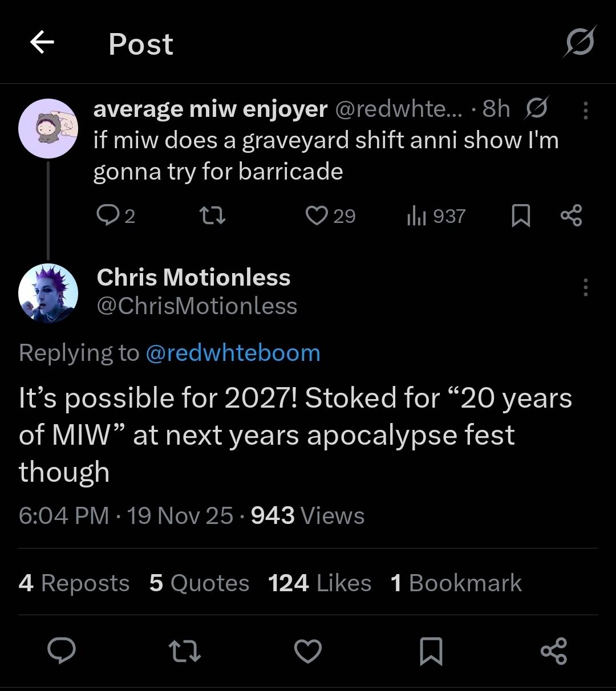Repost the average miw enjoyer post

point(212,216)
